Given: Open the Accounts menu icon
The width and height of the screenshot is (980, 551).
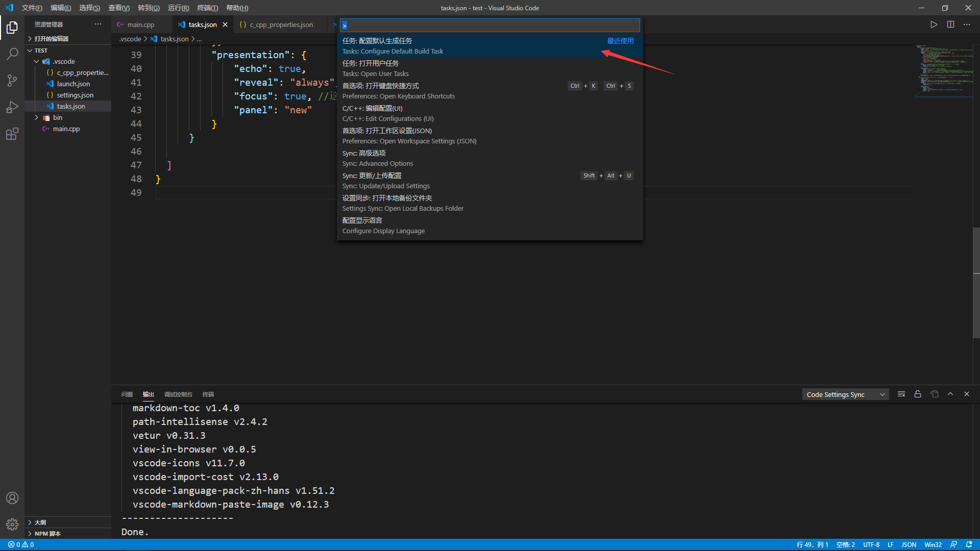Looking at the screenshot, I should pos(12,498).
